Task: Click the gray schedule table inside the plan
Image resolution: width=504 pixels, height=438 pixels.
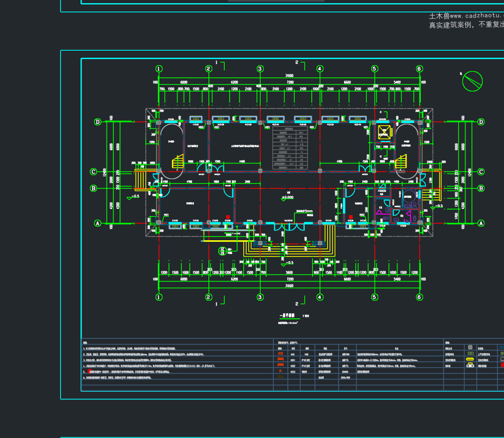Action: coord(290,148)
